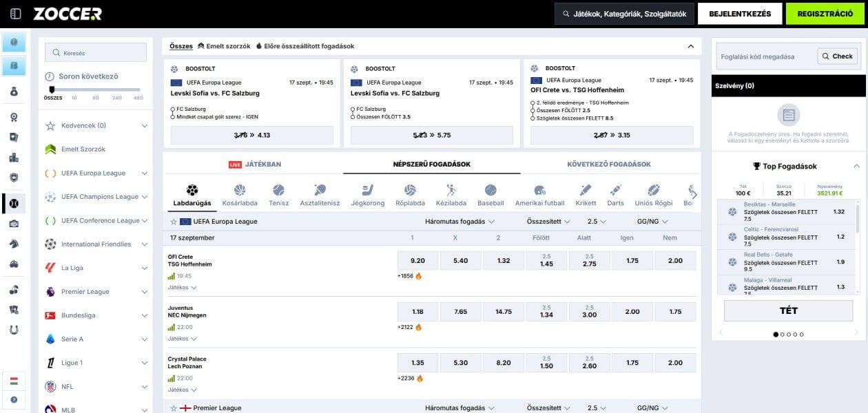Choose the Röplabda volleyball icon
Image resolution: width=868 pixels, height=413 pixels.
coord(410,190)
